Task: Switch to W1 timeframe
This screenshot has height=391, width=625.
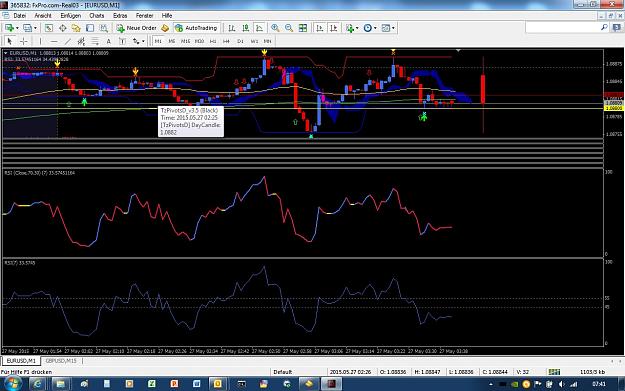Action: pyautogui.click(x=254, y=41)
